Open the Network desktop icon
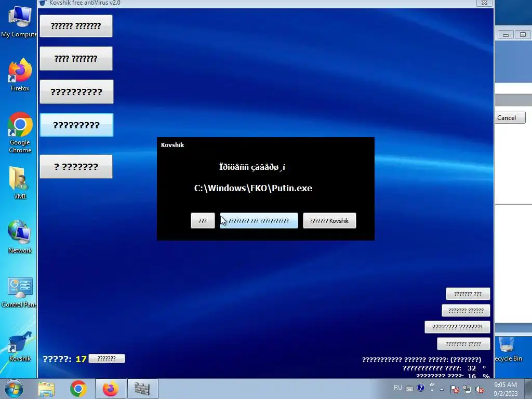The width and height of the screenshot is (532, 399). [x=20, y=237]
